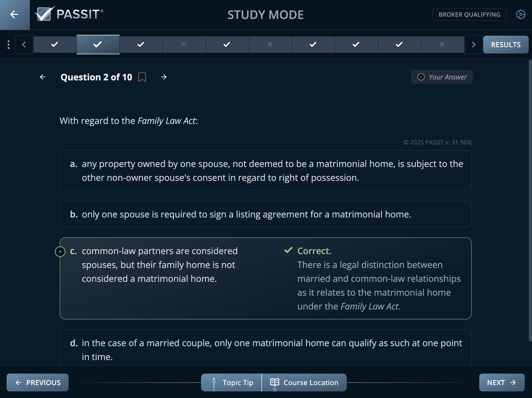Click the back arrow in top-left corner

point(15,15)
